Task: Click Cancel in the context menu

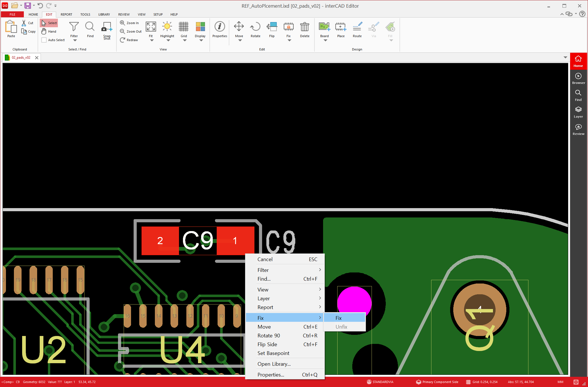Action: [265, 259]
